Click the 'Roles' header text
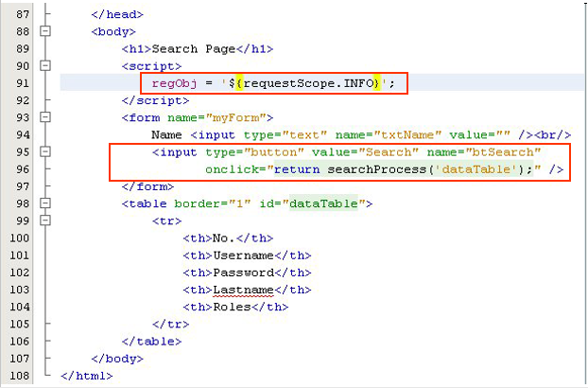588x388 pixels. pyautogui.click(x=232, y=308)
